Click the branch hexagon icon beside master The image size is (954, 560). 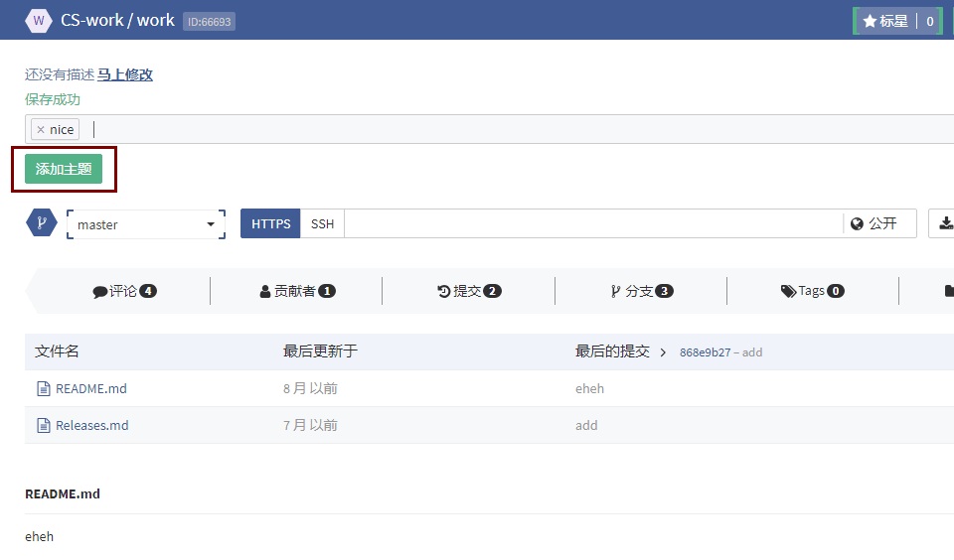[x=41, y=223]
